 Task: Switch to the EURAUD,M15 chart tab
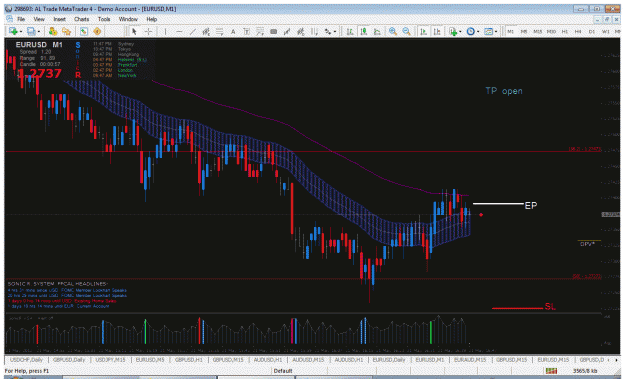click(470, 360)
